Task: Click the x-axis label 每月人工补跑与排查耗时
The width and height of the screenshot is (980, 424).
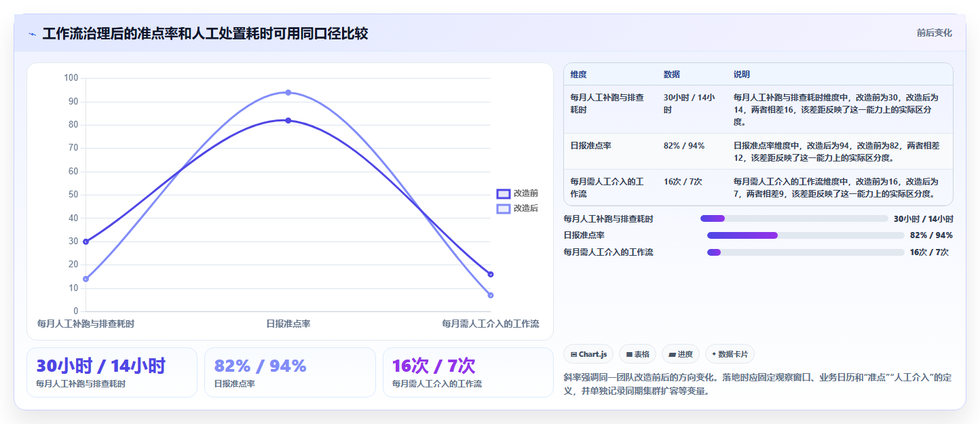Action: (x=86, y=324)
